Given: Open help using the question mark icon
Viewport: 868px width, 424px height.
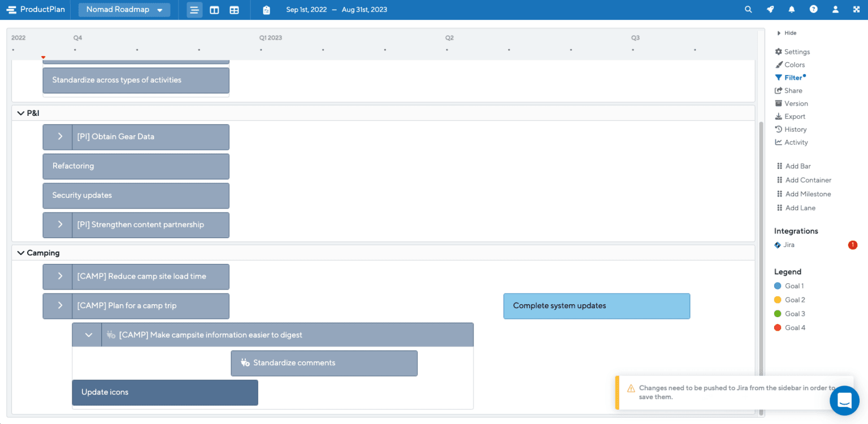Looking at the screenshot, I should point(813,10).
